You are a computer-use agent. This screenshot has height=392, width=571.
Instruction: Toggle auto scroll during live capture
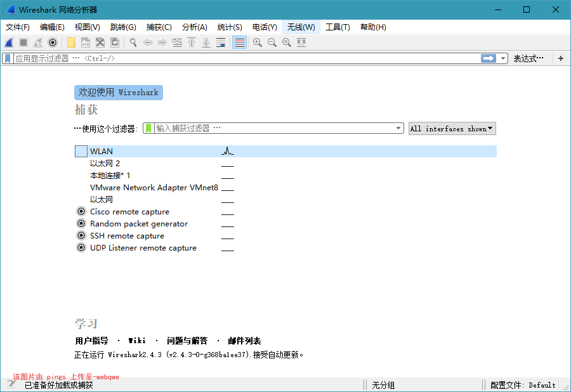click(221, 42)
